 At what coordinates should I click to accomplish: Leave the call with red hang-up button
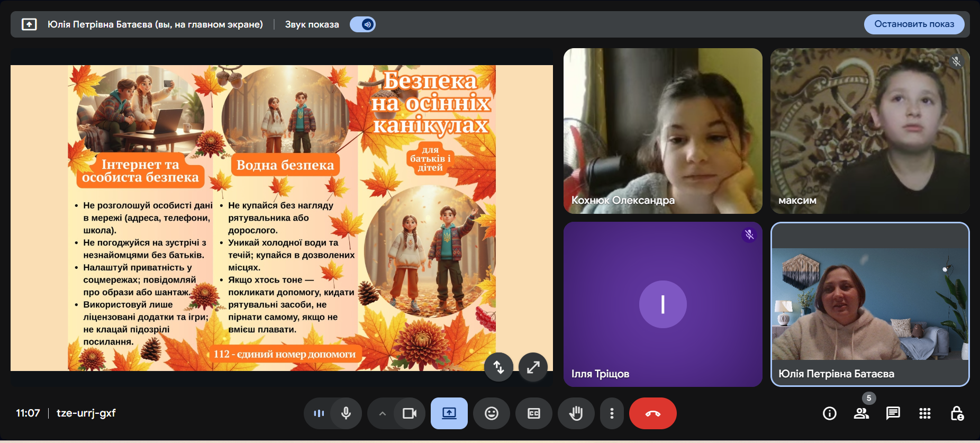point(652,413)
